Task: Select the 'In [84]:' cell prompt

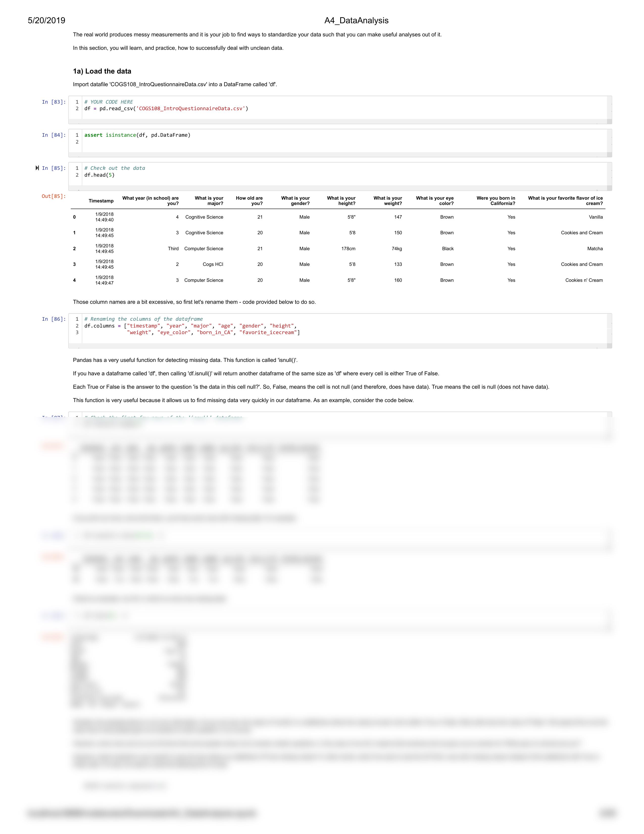Action: coord(54,135)
